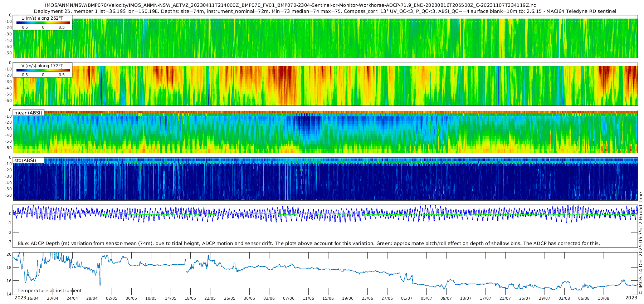Click the 10/08 date tick label
Image resolution: width=644 pixels, height=304 pixels.
604,298
